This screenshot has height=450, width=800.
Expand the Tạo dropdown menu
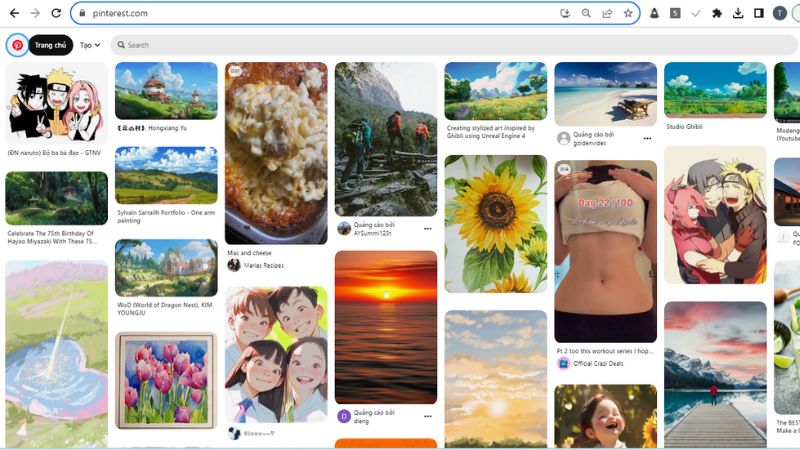coord(90,45)
